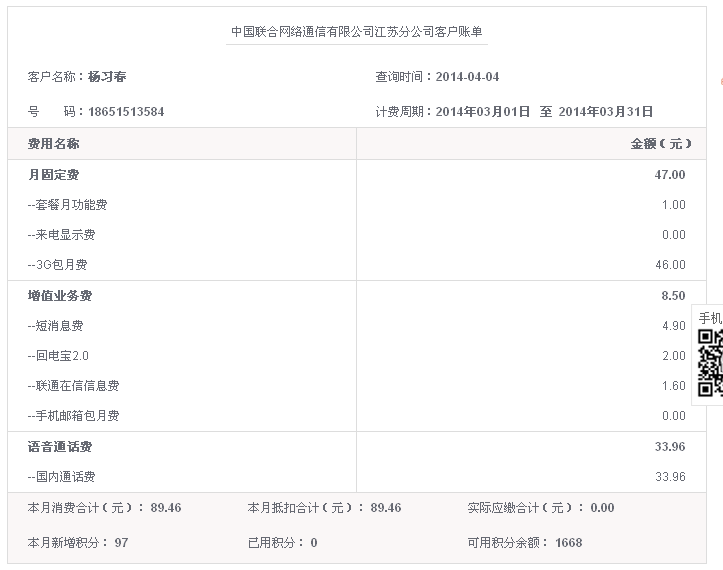723x570 pixels.
Task: Select the 国内通话费 line item
Action: 62,477
